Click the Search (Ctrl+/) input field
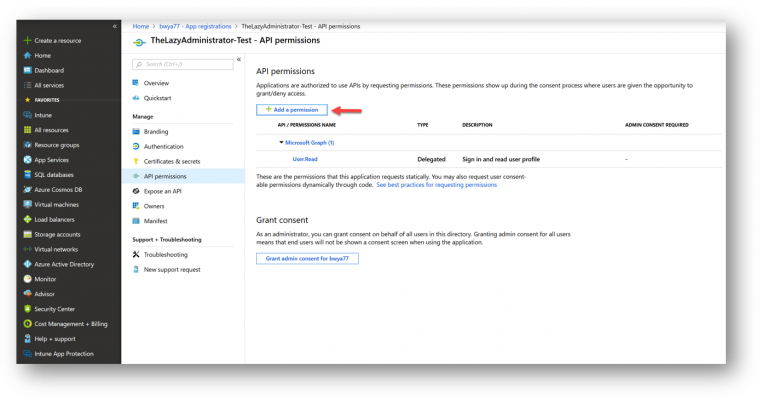Screen dimensions: 768x399 click(183, 64)
